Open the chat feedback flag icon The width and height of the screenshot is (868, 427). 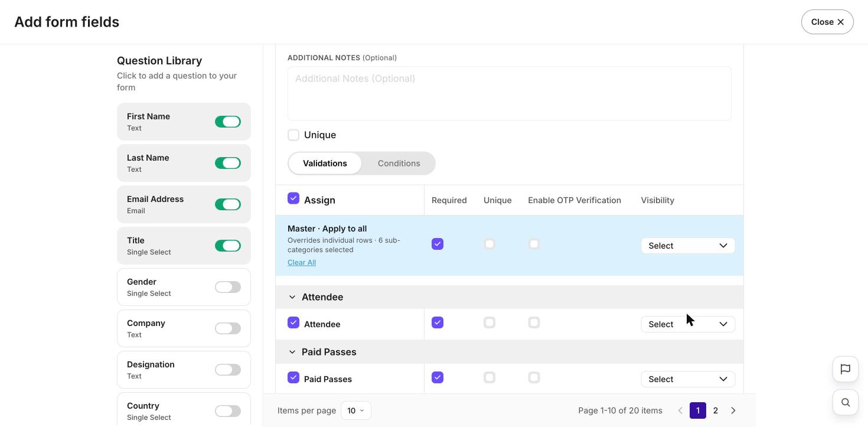point(846,369)
